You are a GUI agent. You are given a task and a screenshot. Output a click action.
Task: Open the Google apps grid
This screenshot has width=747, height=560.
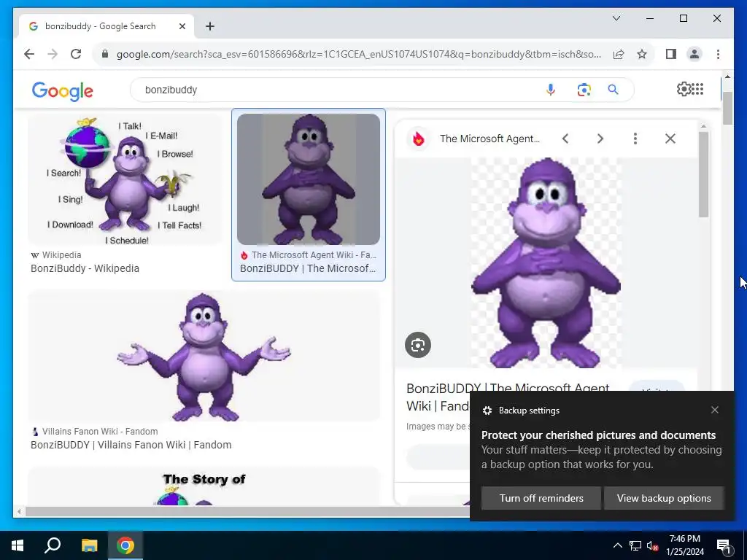697,89
